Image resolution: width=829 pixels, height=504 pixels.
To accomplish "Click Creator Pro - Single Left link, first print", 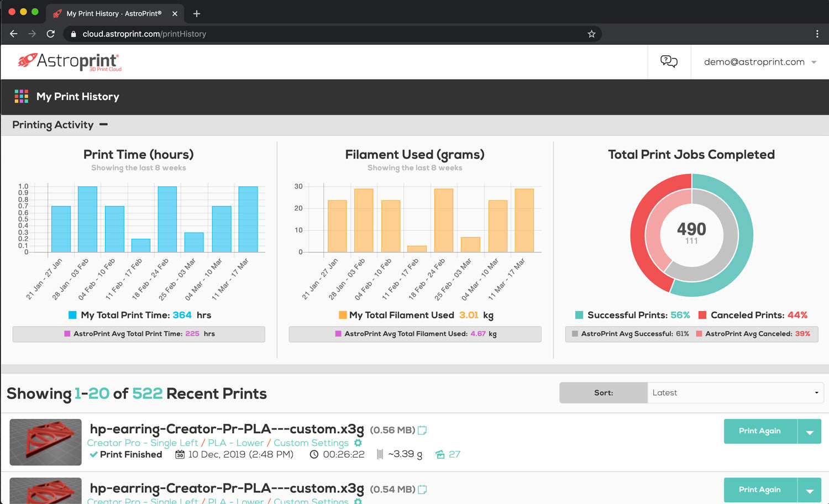I will tap(143, 443).
